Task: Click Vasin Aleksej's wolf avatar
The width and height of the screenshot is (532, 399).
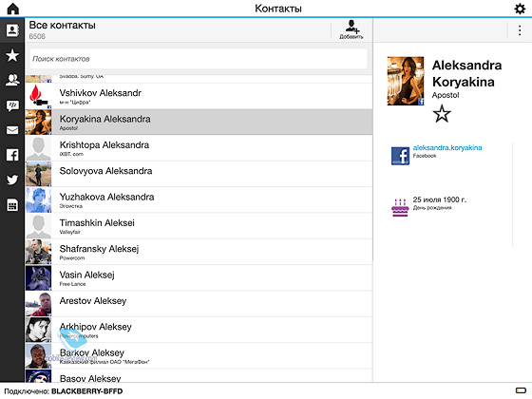Action: pyautogui.click(x=38, y=277)
